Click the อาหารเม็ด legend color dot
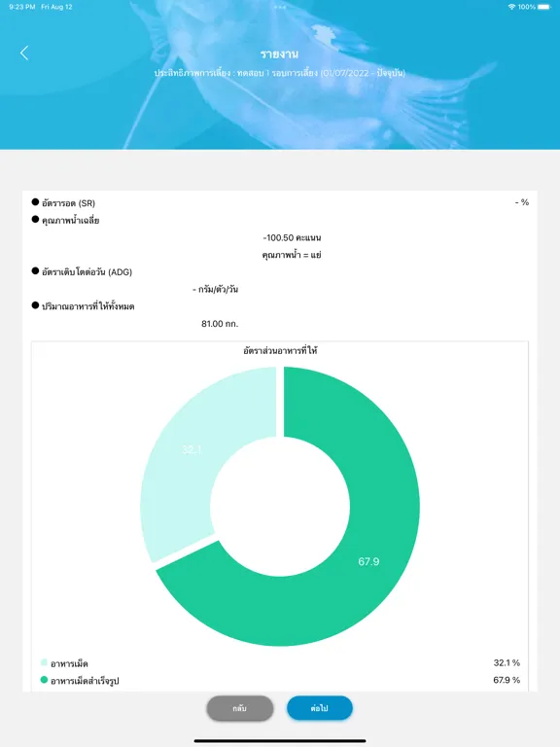The width and height of the screenshot is (560, 747). pyautogui.click(x=45, y=662)
